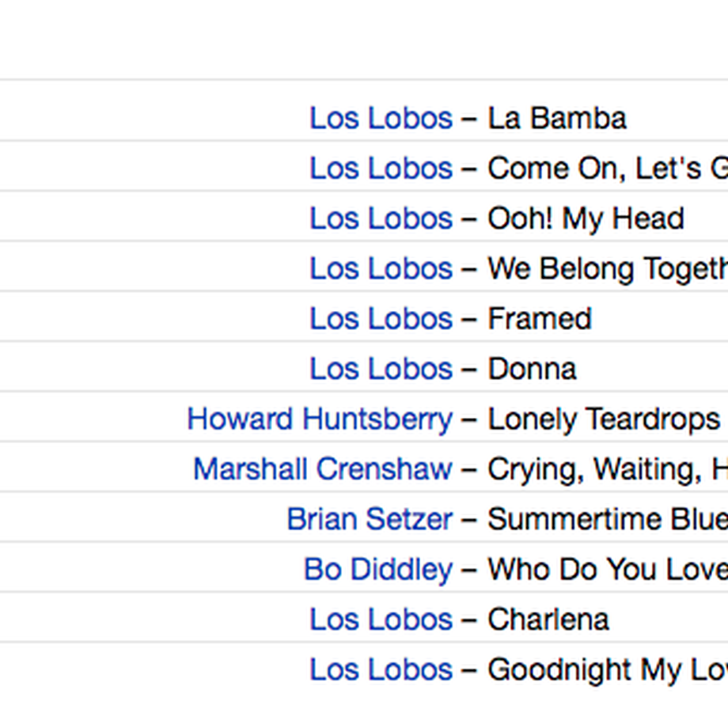Click Los Lobos link beside Framed
Screen dimensions: 728x728
click(381, 319)
